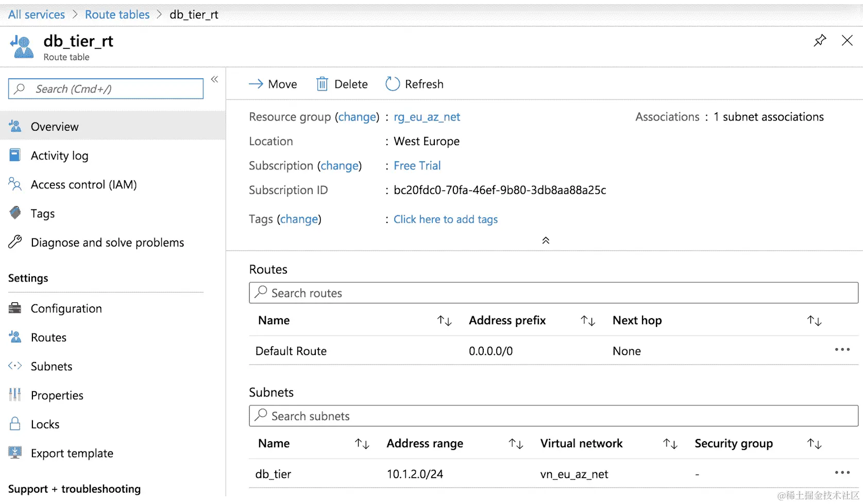Click into Search subnets field

click(x=553, y=416)
